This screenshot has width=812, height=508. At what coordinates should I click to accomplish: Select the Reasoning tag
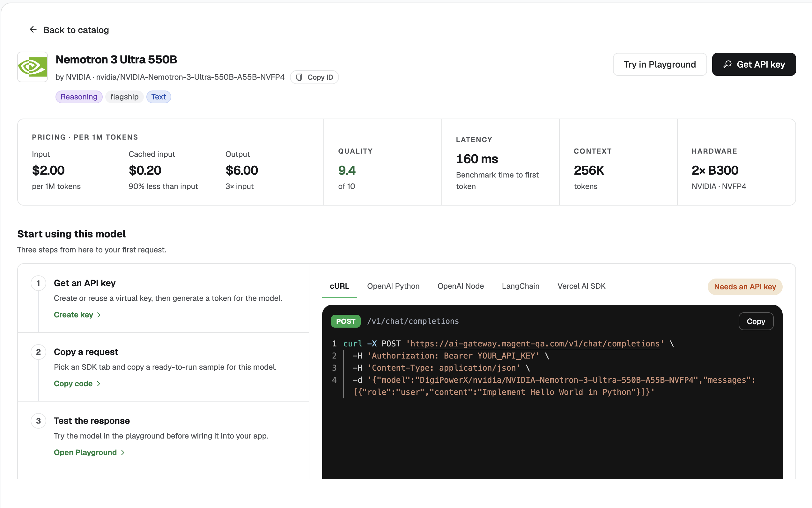click(79, 97)
